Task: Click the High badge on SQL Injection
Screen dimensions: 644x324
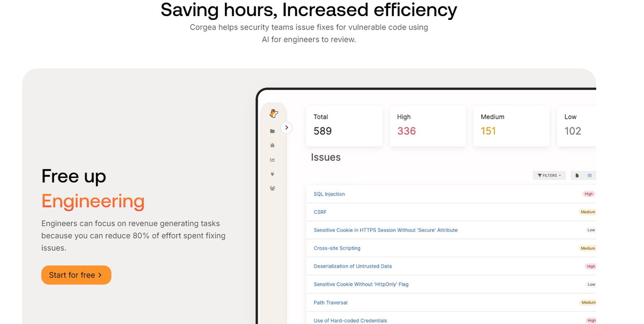Action: 589,194
